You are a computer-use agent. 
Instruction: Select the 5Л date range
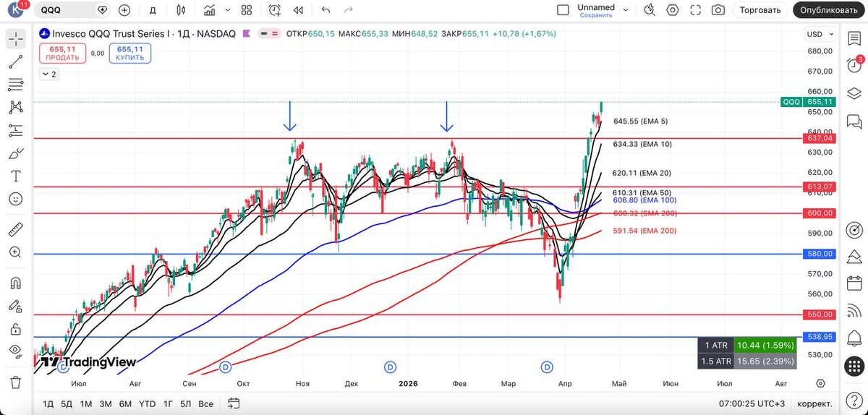186,403
